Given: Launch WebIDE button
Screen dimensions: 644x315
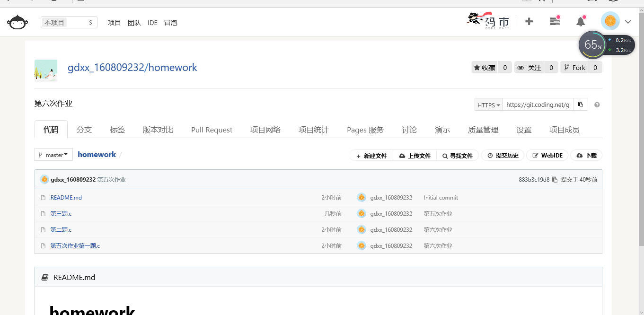Looking at the screenshot, I should [x=548, y=155].
